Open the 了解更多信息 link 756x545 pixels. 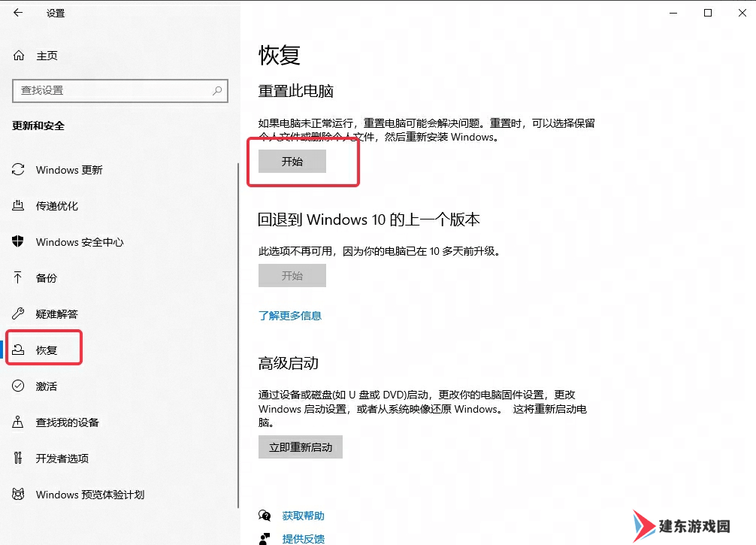290,316
